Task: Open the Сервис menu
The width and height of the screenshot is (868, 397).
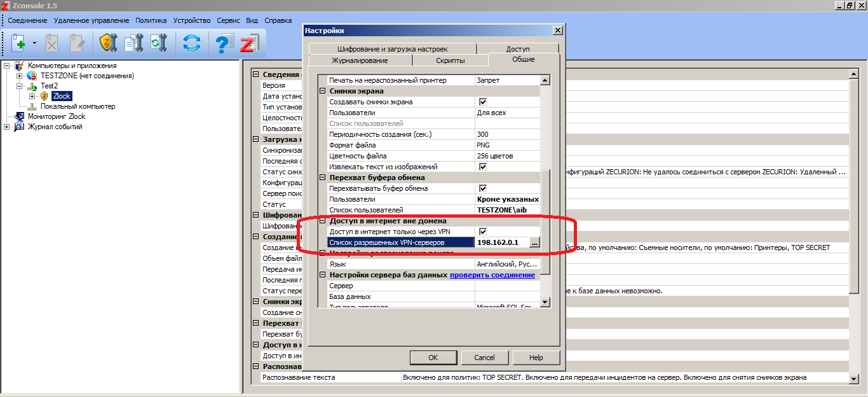Action: click(228, 20)
